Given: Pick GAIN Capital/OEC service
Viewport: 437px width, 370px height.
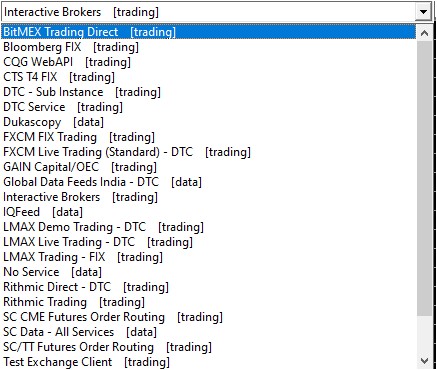Looking at the screenshot, I should pos(208,167).
